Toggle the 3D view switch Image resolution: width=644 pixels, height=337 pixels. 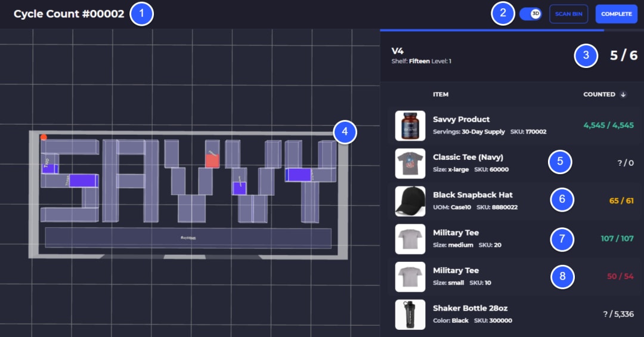531,14
